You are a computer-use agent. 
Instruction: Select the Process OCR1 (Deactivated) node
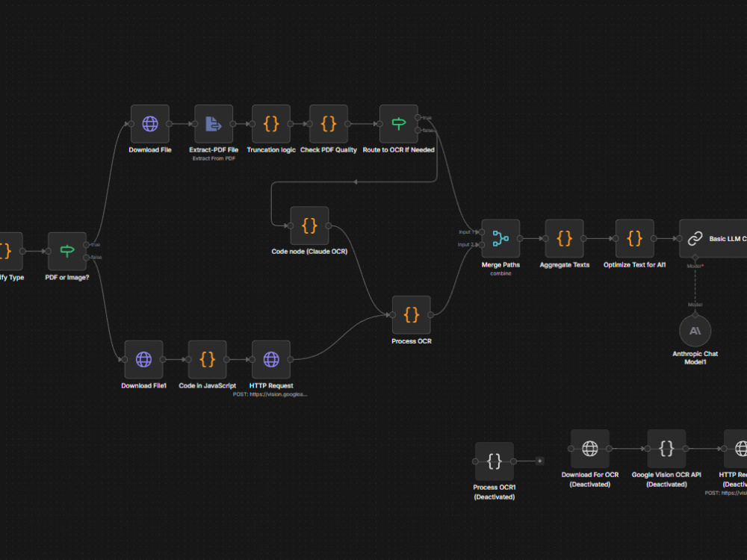pyautogui.click(x=494, y=461)
